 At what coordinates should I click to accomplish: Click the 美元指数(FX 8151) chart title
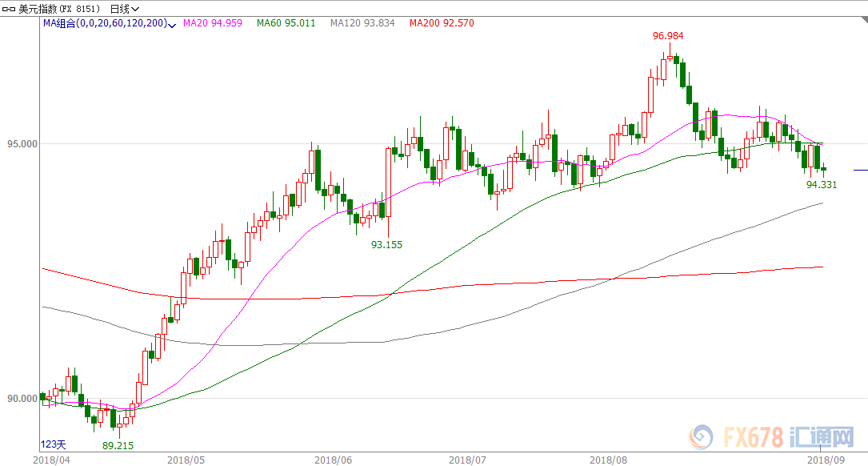[x=59, y=9]
